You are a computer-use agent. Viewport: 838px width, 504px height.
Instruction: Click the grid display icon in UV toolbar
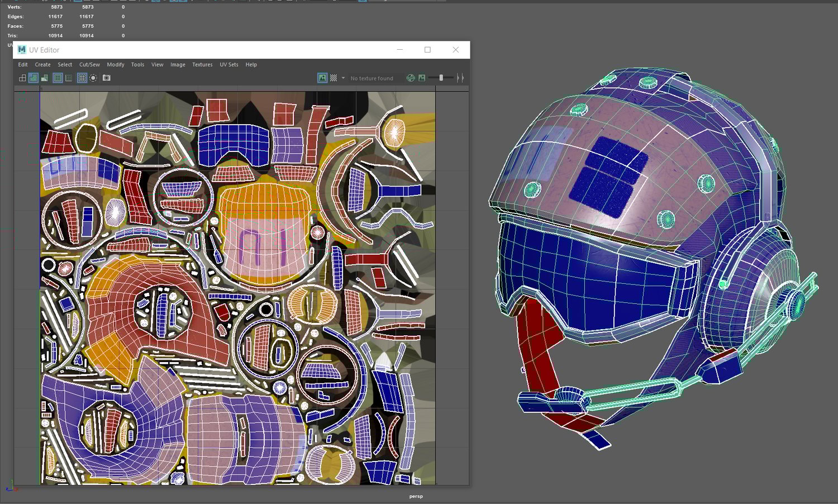82,78
